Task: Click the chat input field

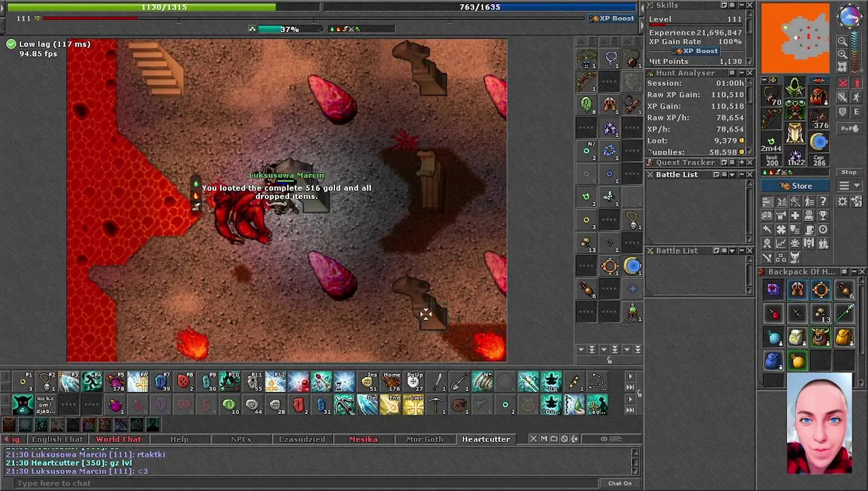Action: coord(306,483)
